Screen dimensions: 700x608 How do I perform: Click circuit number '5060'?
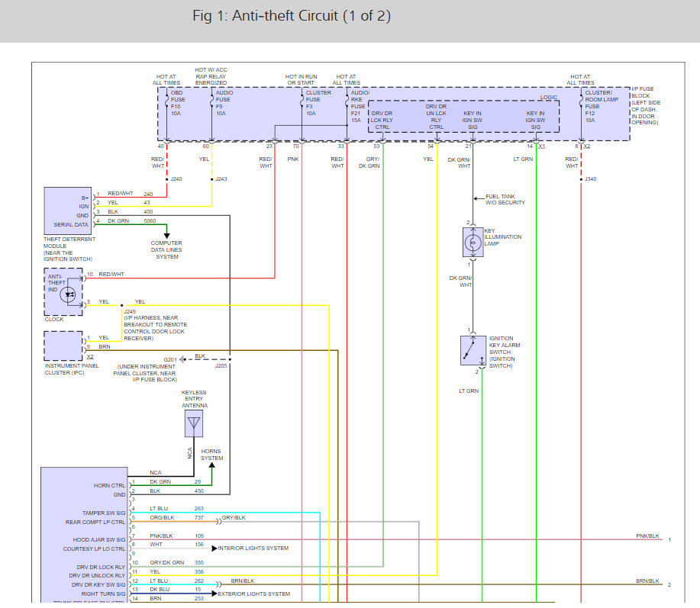click(x=150, y=220)
